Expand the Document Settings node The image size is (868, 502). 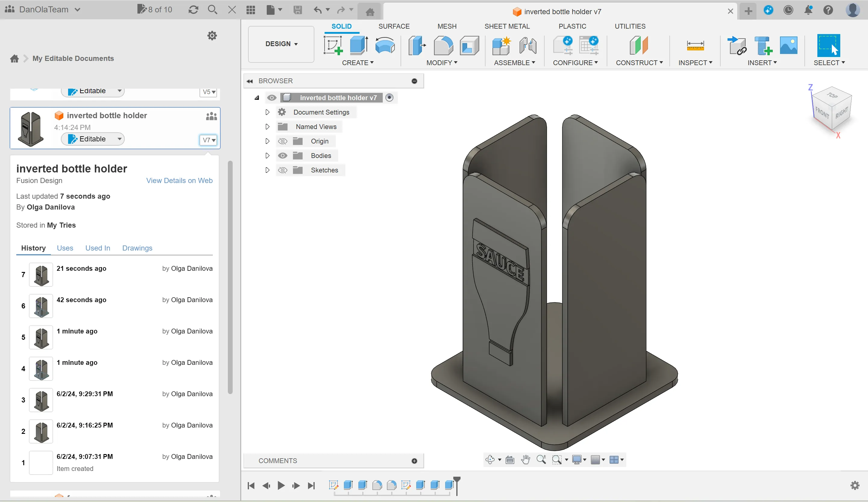(267, 112)
